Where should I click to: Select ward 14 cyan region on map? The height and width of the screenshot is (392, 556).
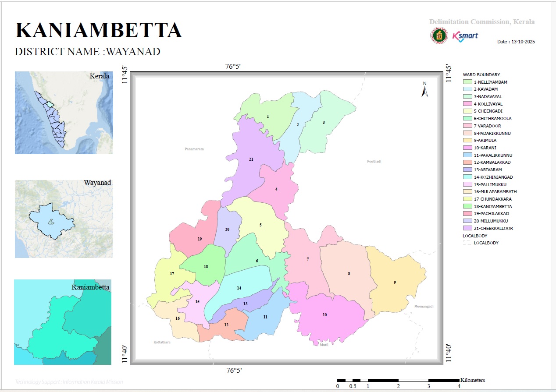click(x=239, y=288)
